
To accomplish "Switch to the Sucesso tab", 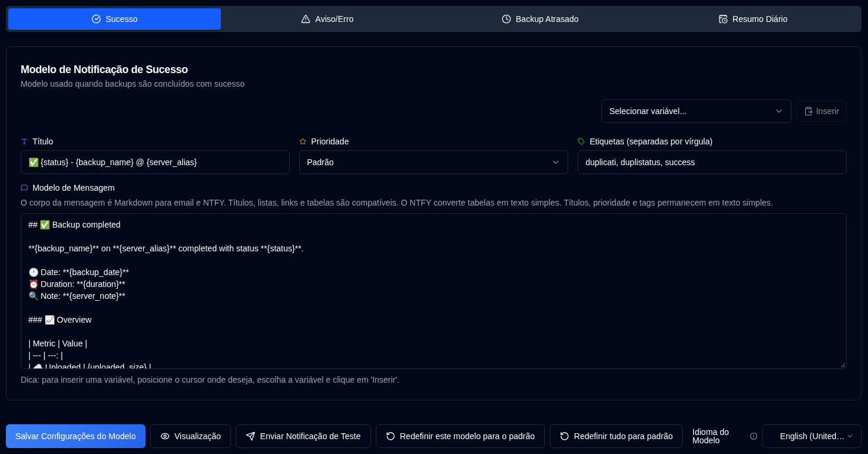I will point(115,19).
